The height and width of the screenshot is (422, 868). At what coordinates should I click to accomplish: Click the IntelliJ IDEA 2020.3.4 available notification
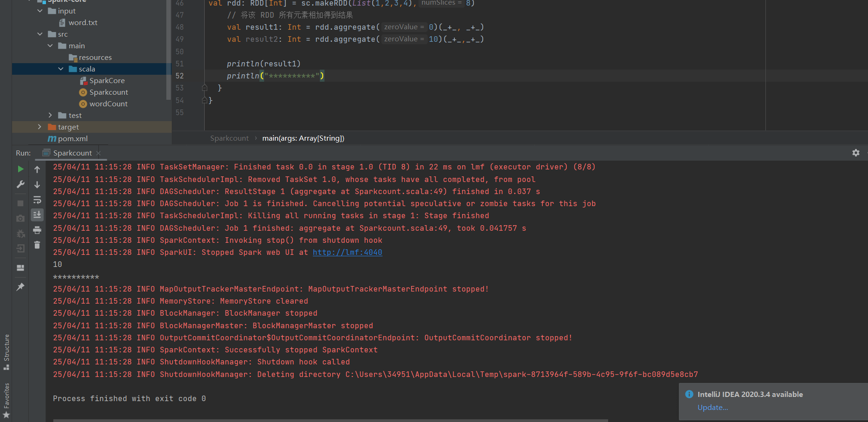click(x=750, y=394)
